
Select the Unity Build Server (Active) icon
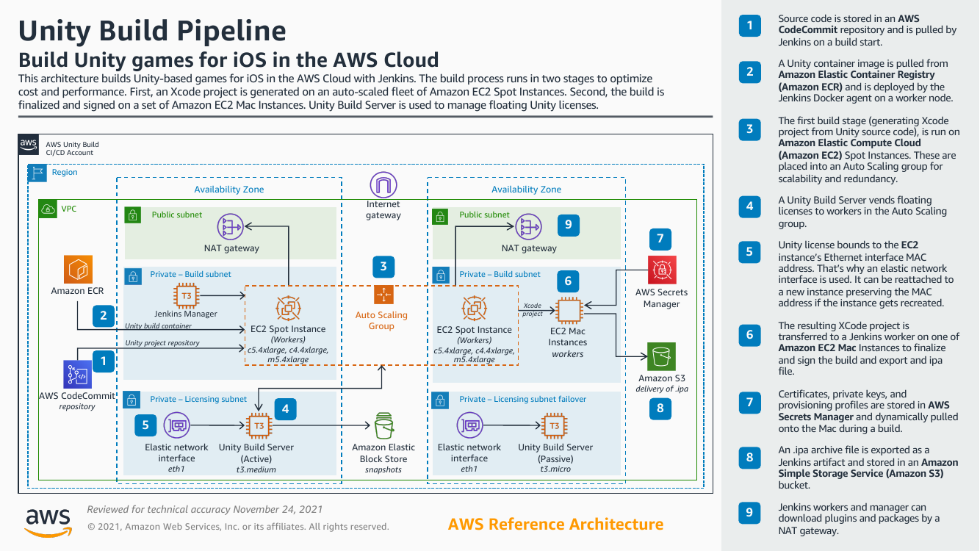[259, 425]
